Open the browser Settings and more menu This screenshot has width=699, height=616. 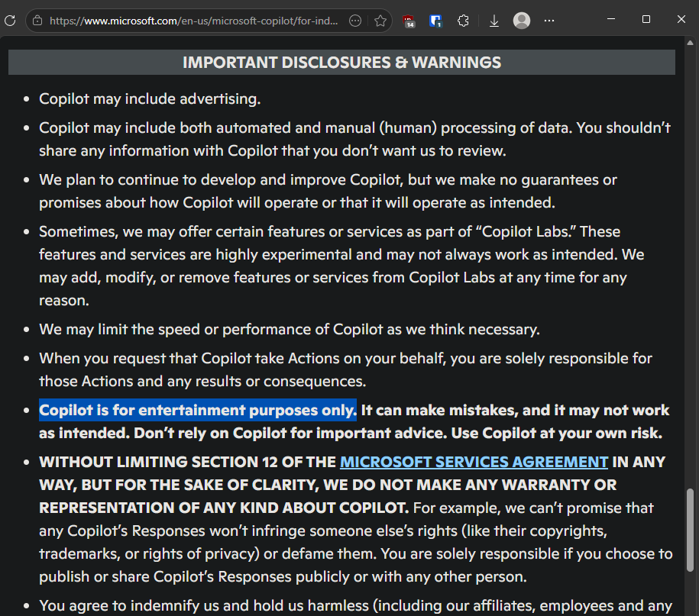coord(549,21)
